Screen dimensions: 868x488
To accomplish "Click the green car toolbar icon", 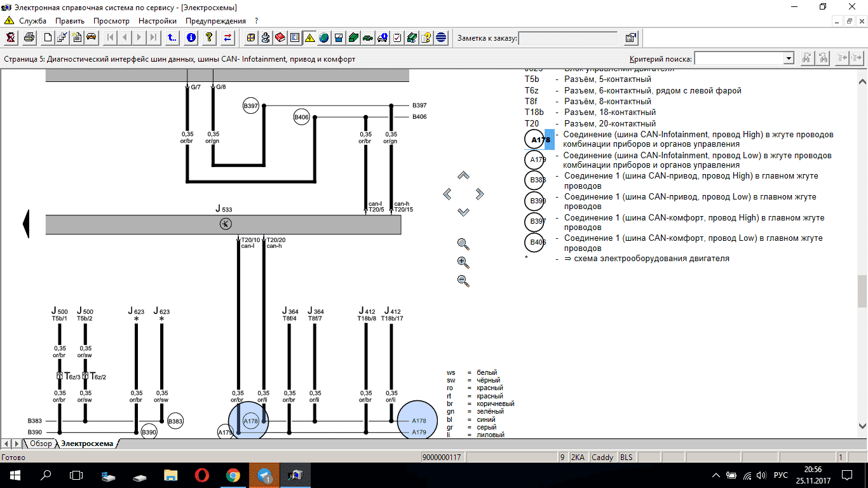I will (x=368, y=37).
